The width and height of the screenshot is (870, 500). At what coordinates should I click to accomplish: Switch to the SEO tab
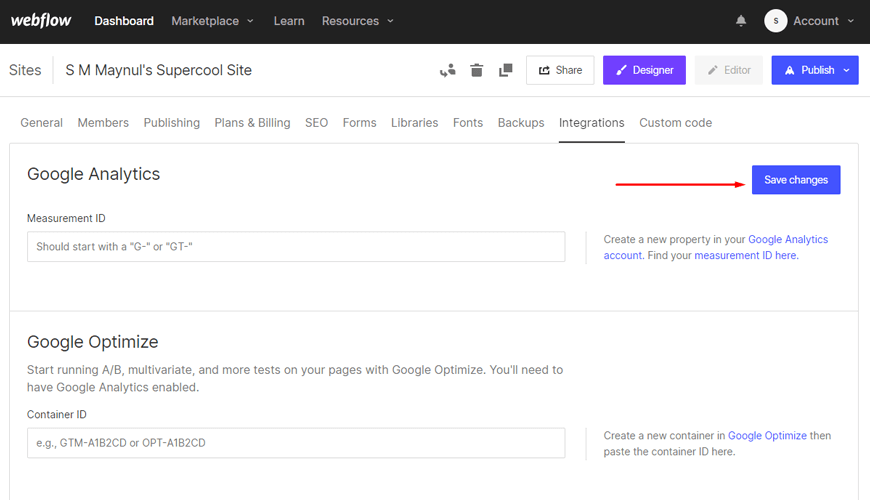[316, 123]
